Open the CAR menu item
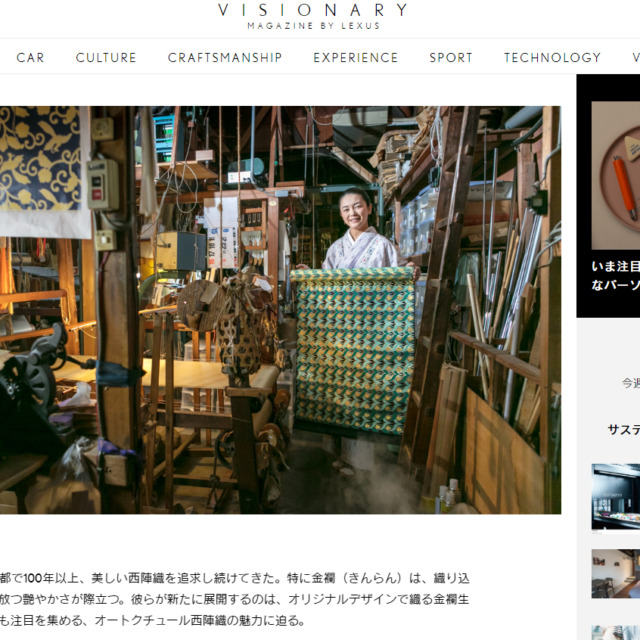640x640 pixels. [x=30, y=58]
